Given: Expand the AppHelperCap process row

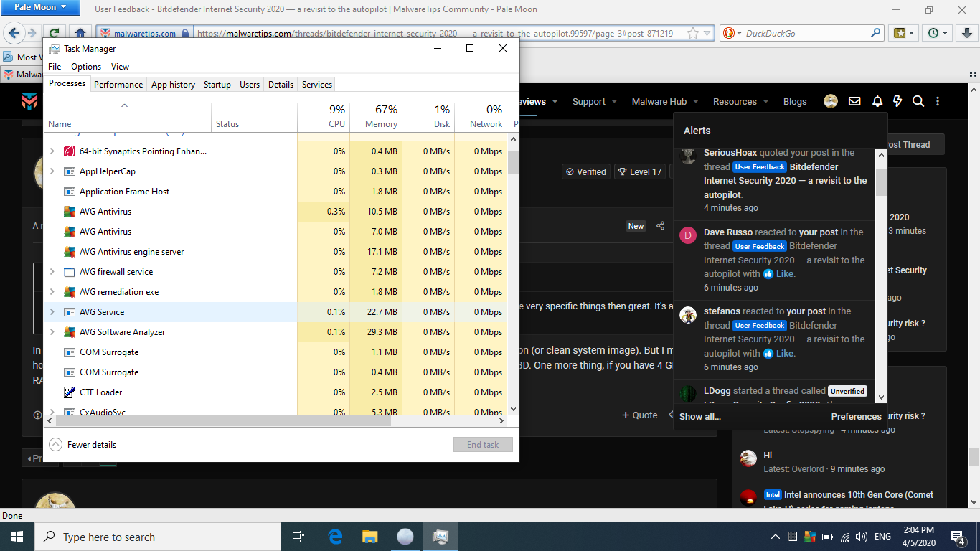Looking at the screenshot, I should (x=52, y=171).
